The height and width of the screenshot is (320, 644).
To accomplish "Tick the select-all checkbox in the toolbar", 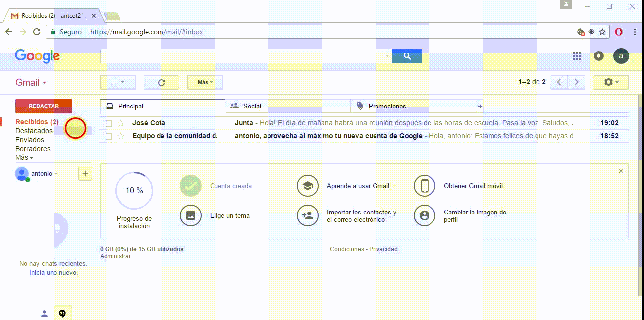I will (x=114, y=82).
